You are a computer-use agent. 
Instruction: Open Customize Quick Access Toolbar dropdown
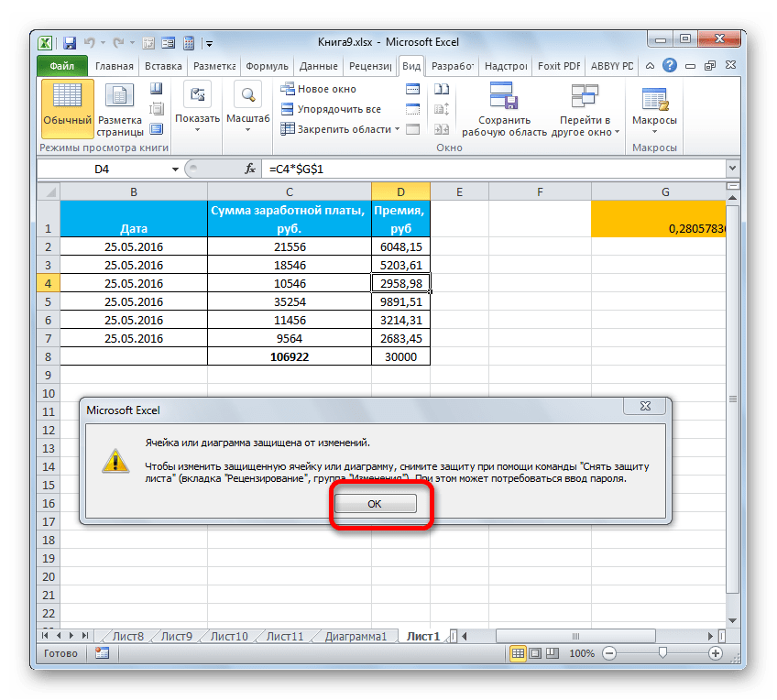tap(210, 44)
